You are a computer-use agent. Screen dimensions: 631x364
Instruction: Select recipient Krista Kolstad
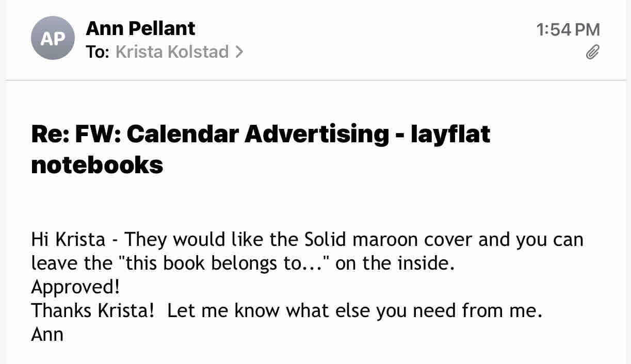pos(172,52)
